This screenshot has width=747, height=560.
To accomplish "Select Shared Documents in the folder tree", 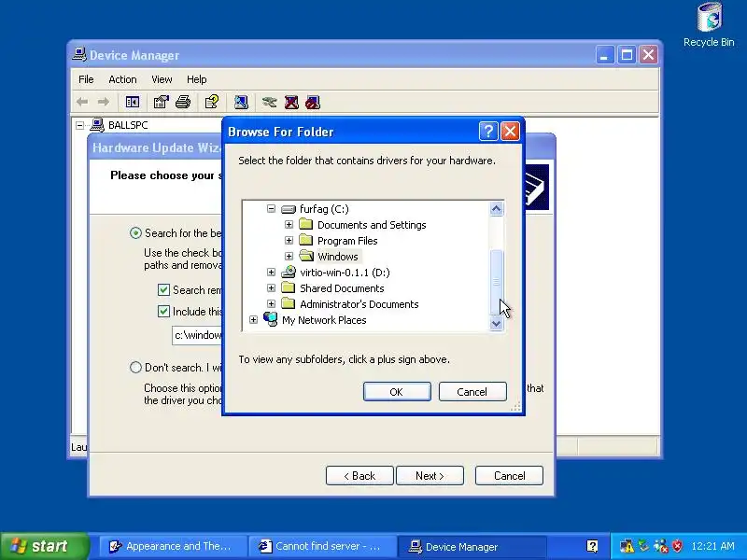I will (342, 288).
